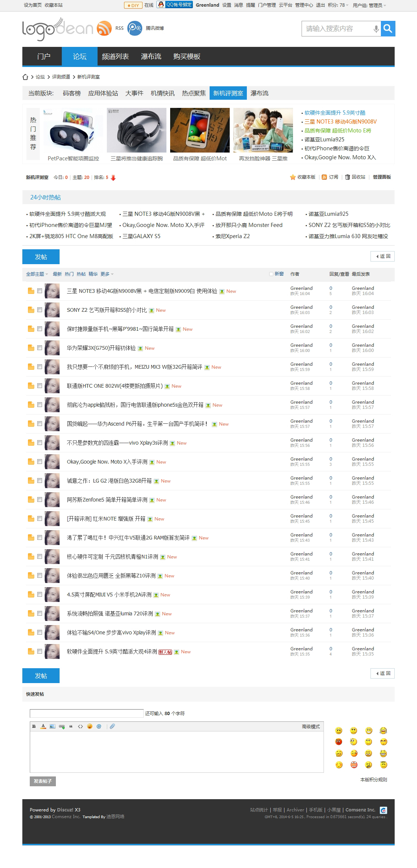Check the box for 软硬件全面提升 5.9英寸 thread

coord(39,651)
